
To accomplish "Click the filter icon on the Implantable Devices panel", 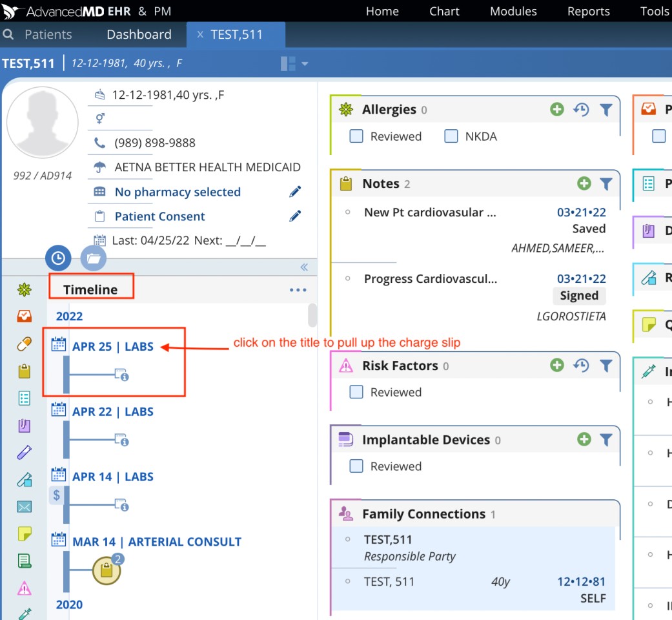I will pos(606,440).
